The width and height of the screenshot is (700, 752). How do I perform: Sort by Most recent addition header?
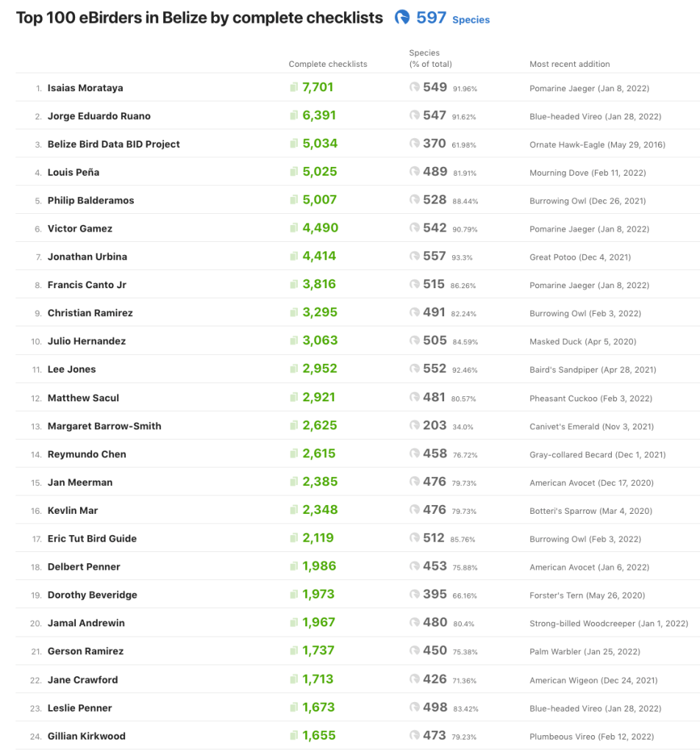point(569,64)
